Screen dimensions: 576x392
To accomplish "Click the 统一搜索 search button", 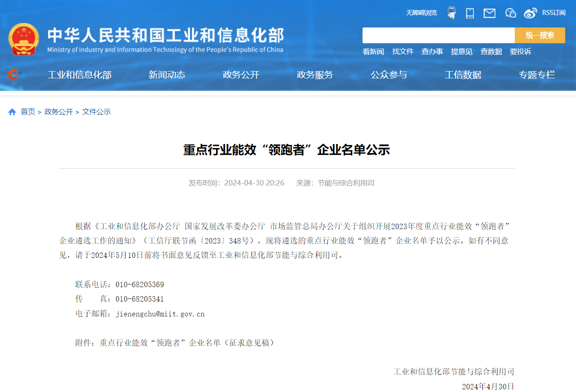I will 540,35.
